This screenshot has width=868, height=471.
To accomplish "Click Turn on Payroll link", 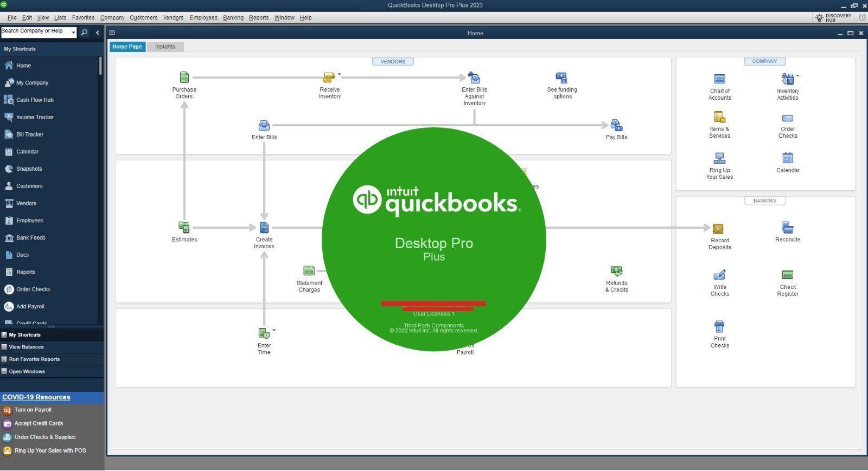I will [x=33, y=410].
